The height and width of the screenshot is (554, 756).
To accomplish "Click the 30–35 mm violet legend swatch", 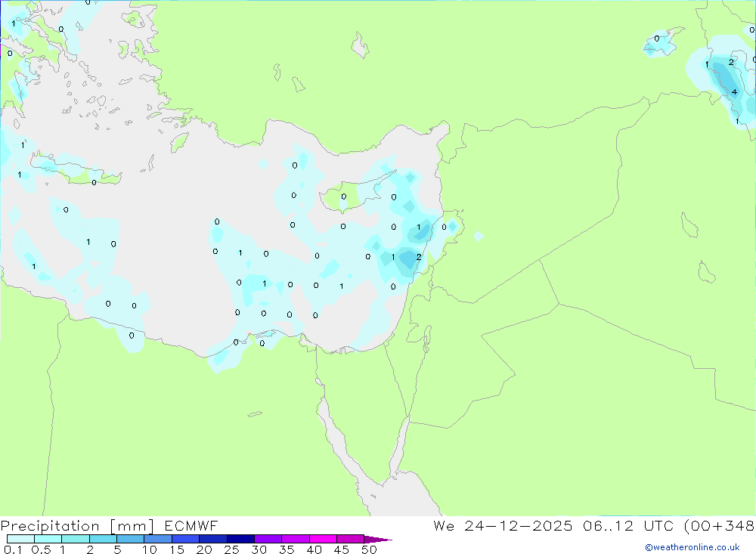I will pos(268,539).
